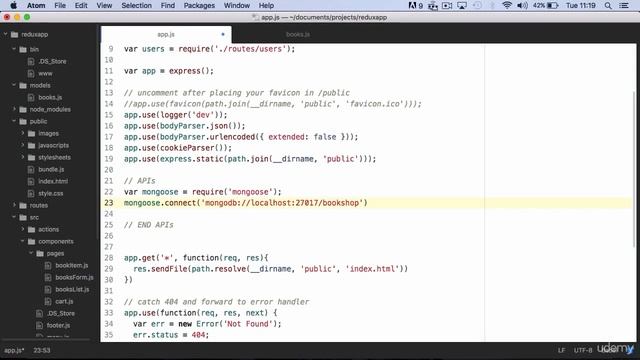Click the javascripts folder icon
640x360 pixels.
31,145
